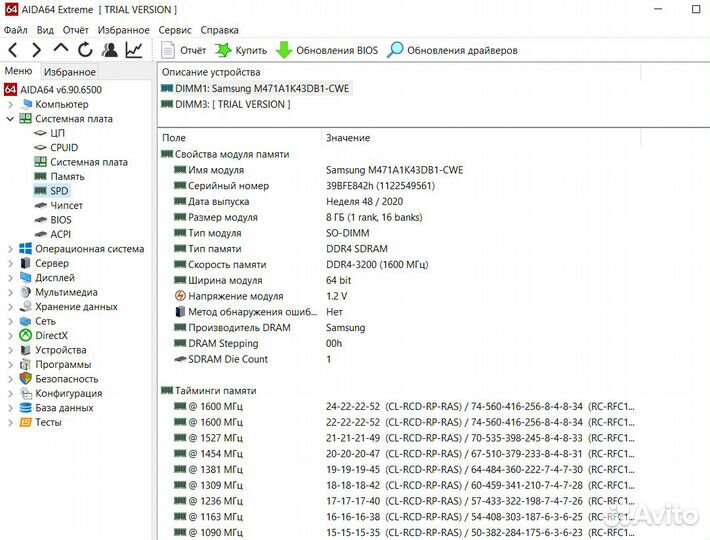Select the ACPI tree item
This screenshot has height=540, width=710.
53,234
